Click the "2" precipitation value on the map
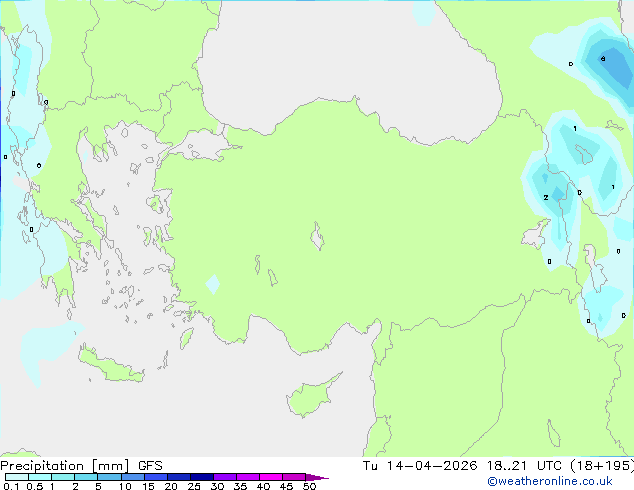 (546, 198)
